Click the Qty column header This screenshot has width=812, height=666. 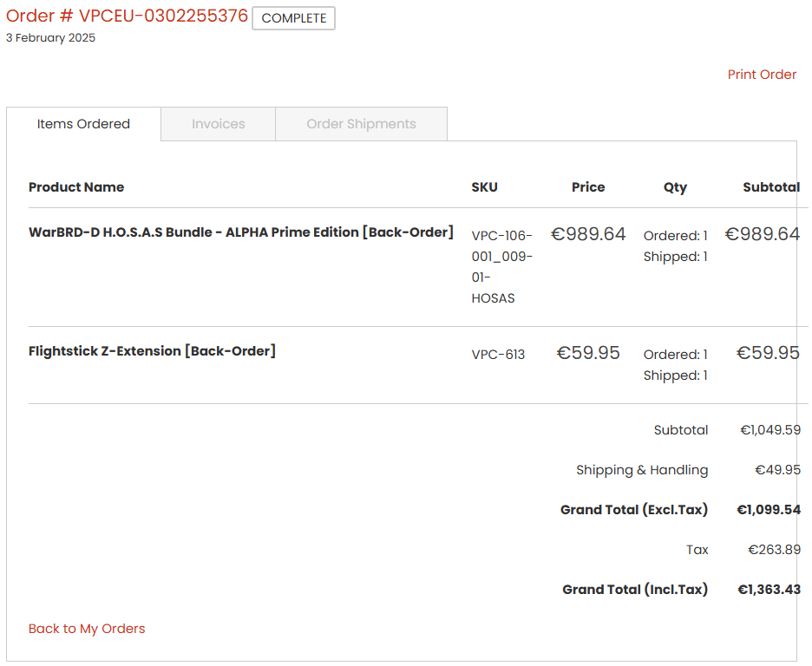click(675, 187)
